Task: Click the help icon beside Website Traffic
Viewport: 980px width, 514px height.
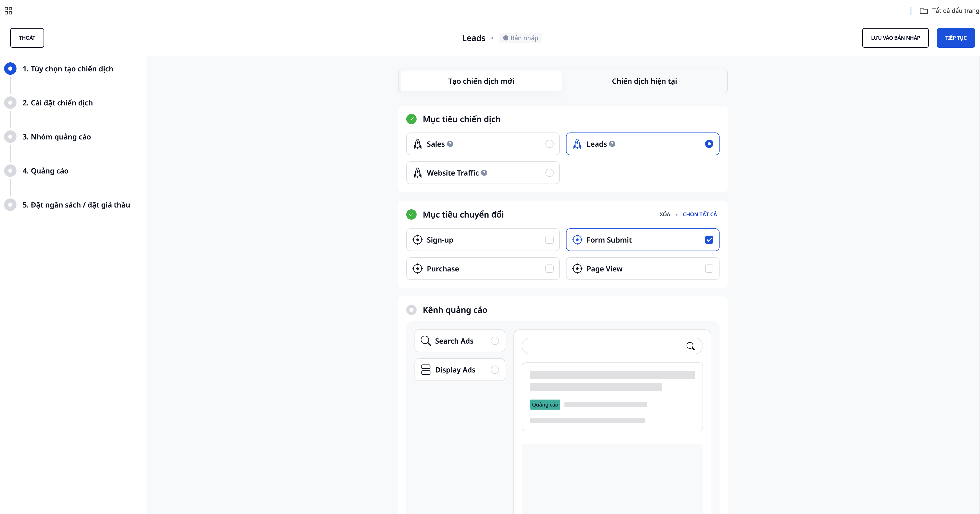Action: pyautogui.click(x=484, y=173)
